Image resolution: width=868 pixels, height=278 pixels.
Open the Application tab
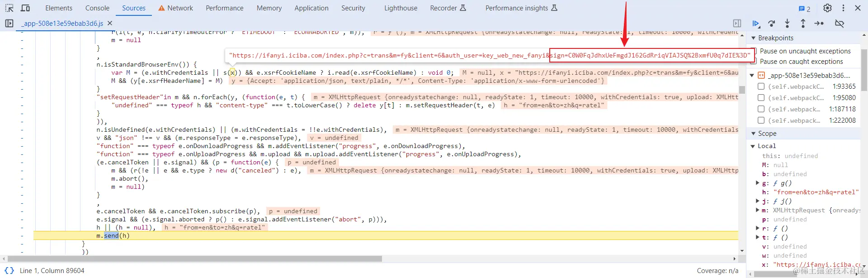(x=311, y=8)
